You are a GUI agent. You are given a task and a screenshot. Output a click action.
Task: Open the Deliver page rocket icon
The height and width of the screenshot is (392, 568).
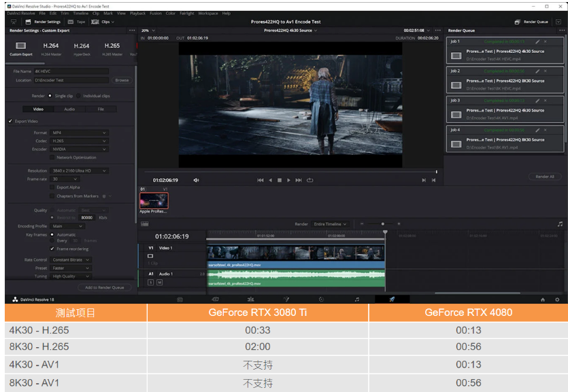(x=392, y=300)
